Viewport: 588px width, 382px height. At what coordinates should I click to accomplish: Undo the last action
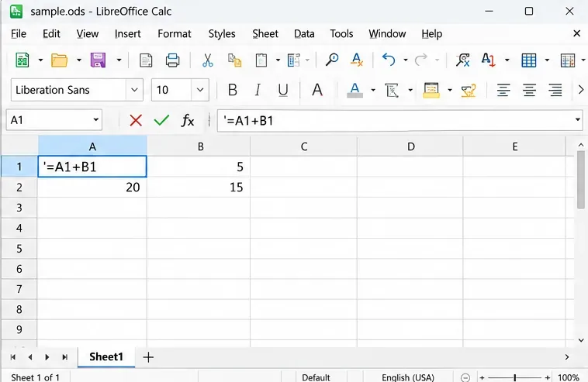389,60
